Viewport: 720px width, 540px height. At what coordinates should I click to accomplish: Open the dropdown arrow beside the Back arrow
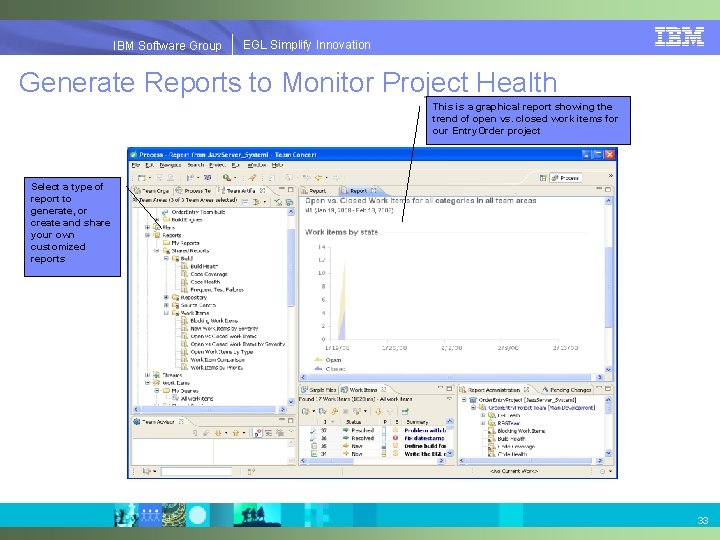(x=326, y=178)
